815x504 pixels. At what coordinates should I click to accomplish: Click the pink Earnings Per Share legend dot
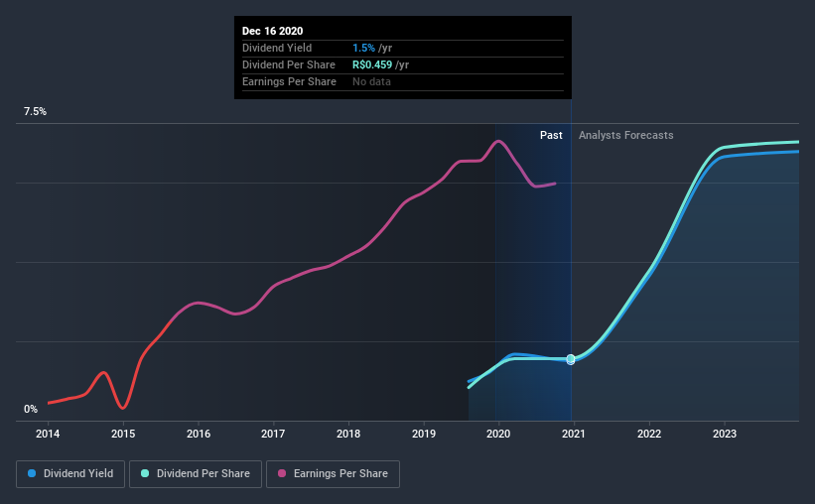coord(282,473)
